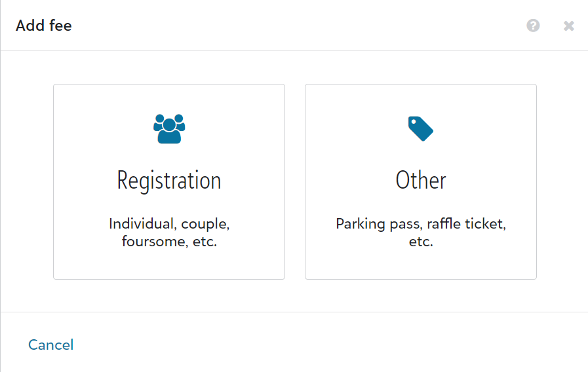Viewport: 588px width, 372px height.
Task: Click the 'Parking pass, raffle ticket, etc.' description
Action: click(x=421, y=232)
